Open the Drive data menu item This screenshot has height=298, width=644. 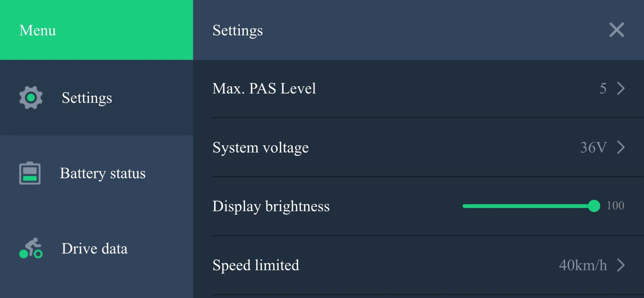[97, 248]
